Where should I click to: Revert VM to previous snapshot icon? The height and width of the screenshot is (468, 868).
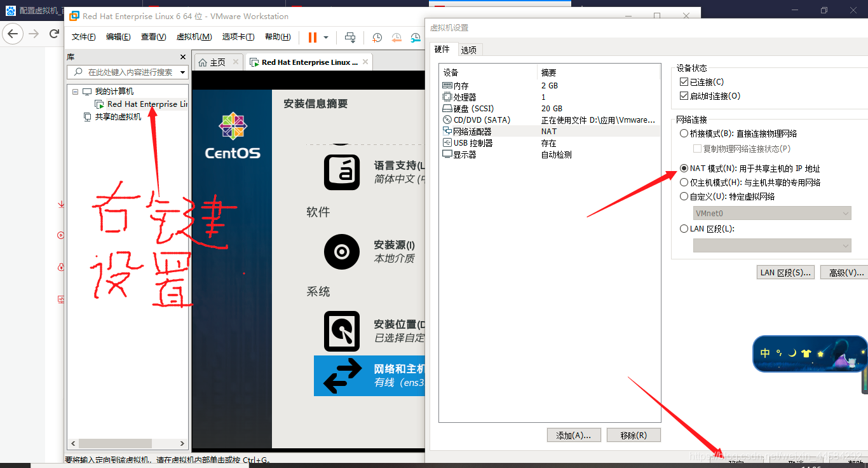(x=397, y=38)
